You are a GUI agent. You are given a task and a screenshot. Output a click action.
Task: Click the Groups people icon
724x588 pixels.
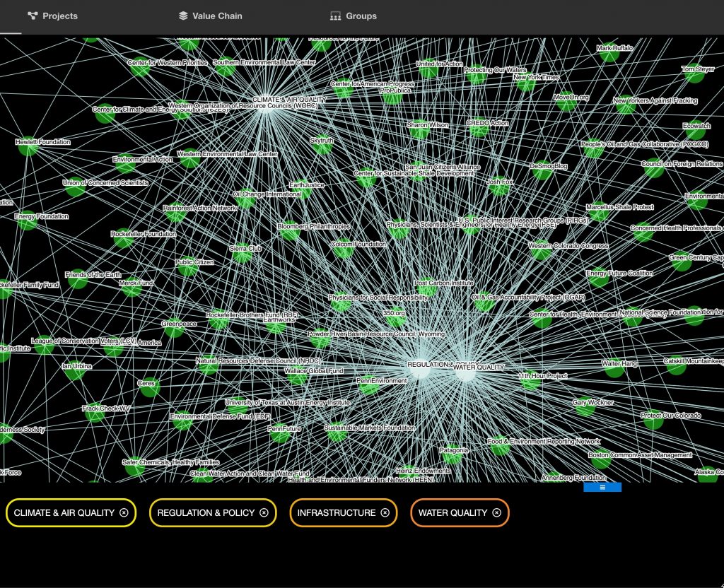click(x=335, y=16)
